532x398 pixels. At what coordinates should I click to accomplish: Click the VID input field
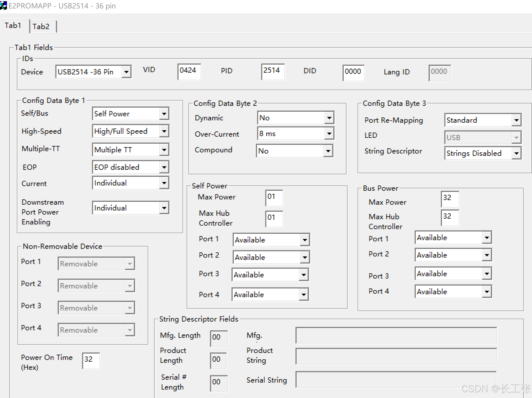[189, 72]
